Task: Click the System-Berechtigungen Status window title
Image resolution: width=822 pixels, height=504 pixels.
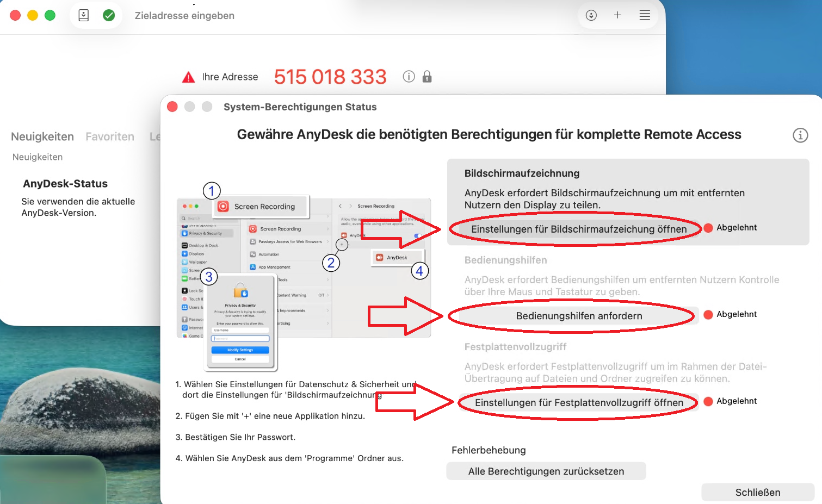Action: click(300, 107)
